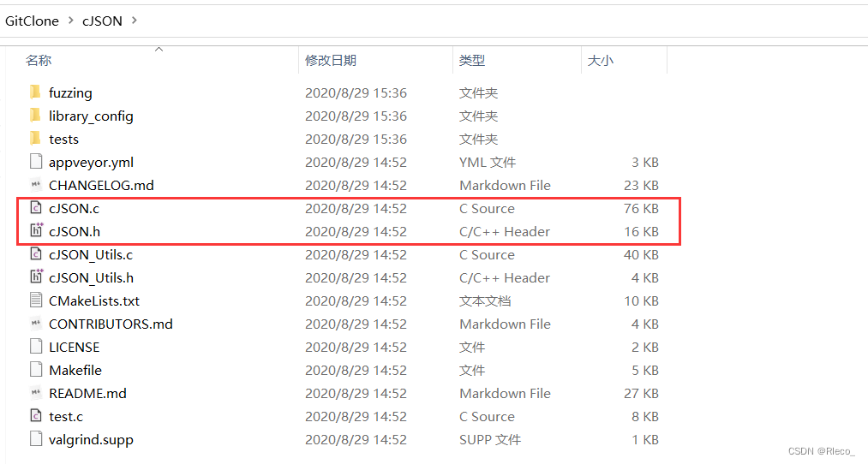Click the Makefile file icon

(36, 370)
